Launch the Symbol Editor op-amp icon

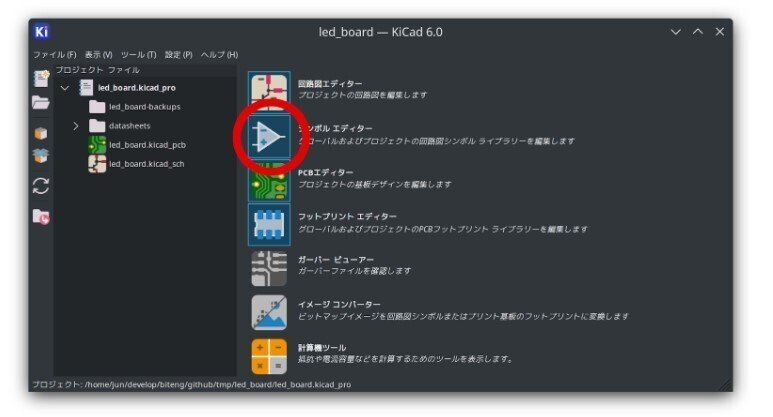pyautogui.click(x=269, y=137)
